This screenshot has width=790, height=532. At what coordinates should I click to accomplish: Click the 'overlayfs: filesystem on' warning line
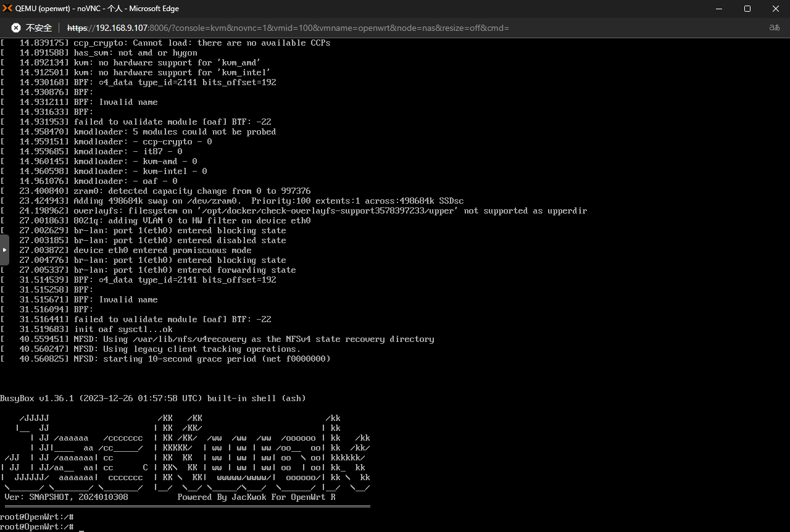pyautogui.click(x=294, y=211)
